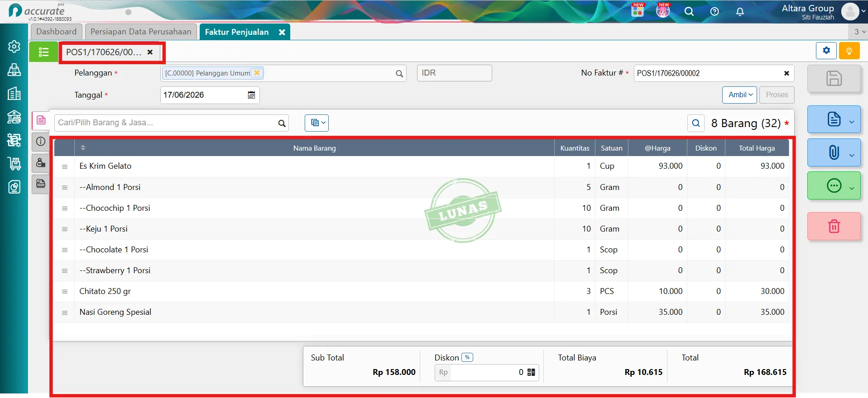Click the red trash delete button

point(834,226)
